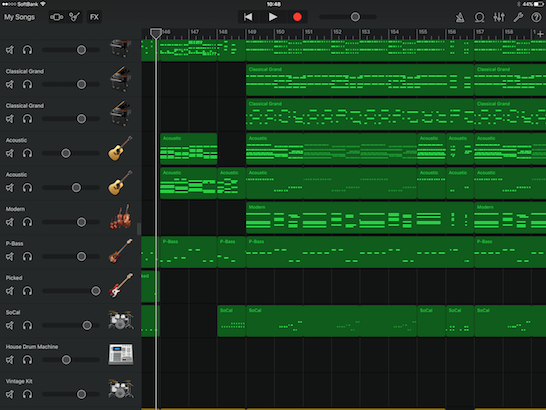Open the FX panel
Image resolution: width=546 pixels, height=410 pixels.
point(94,17)
